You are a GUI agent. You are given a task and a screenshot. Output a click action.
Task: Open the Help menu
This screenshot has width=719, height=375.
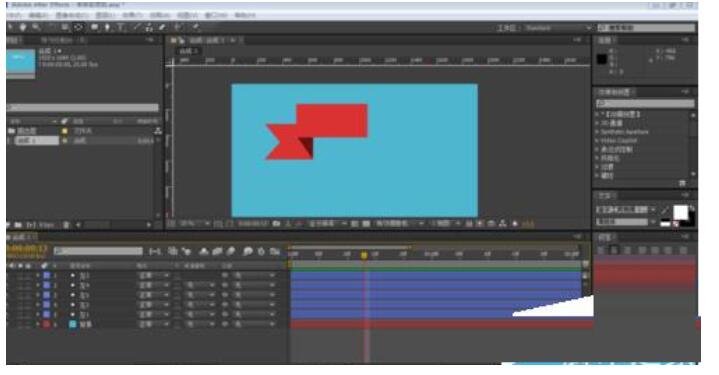point(245,16)
